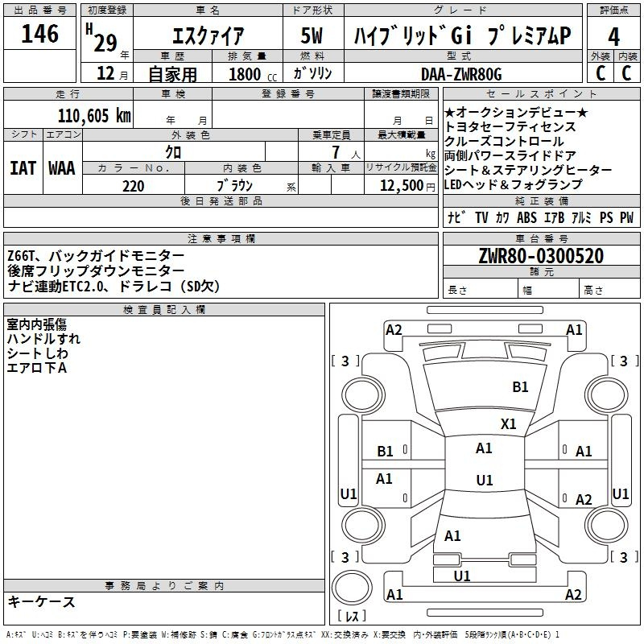The image size is (644, 644).
Task: Click the U1 mark at the roof center
Action: pos(484,481)
